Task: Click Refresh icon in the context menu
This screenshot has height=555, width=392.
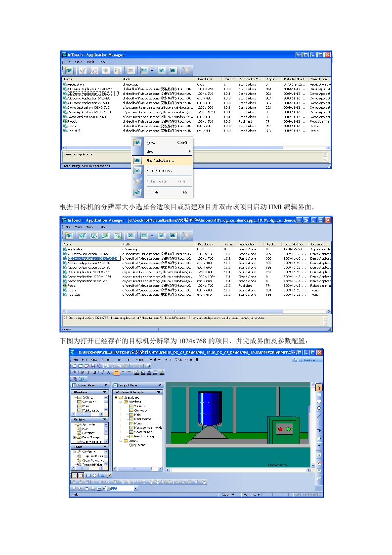Action: [x=137, y=192]
